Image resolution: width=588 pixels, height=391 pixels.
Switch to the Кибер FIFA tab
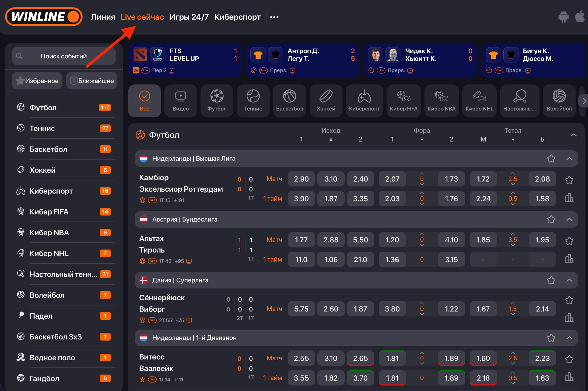(x=404, y=101)
